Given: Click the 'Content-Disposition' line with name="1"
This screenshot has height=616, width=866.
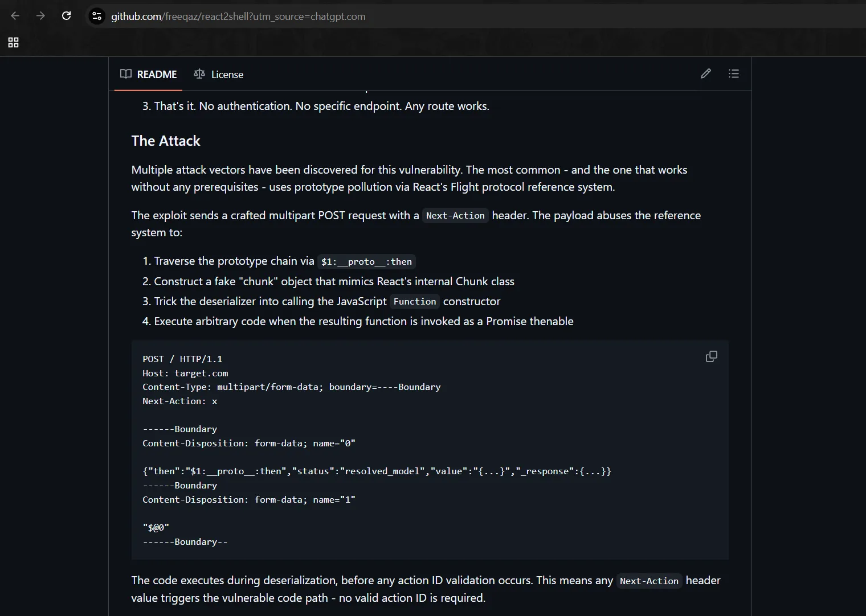Looking at the screenshot, I should pos(249,500).
